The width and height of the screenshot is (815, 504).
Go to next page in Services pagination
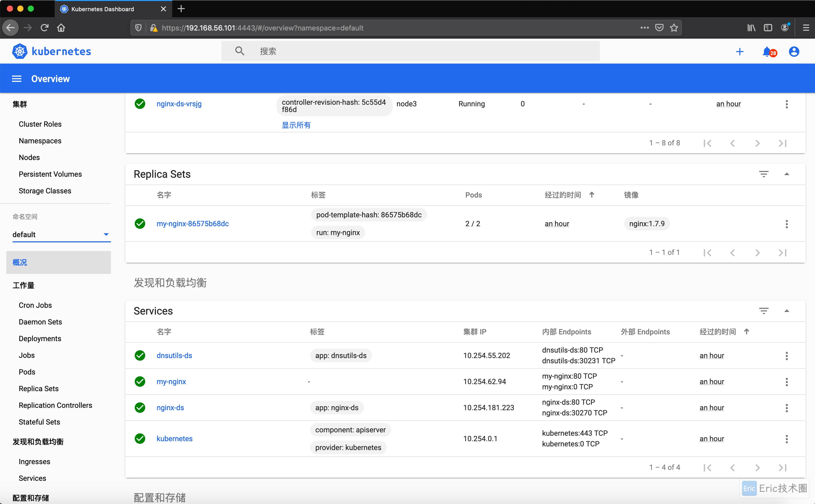coord(757,467)
